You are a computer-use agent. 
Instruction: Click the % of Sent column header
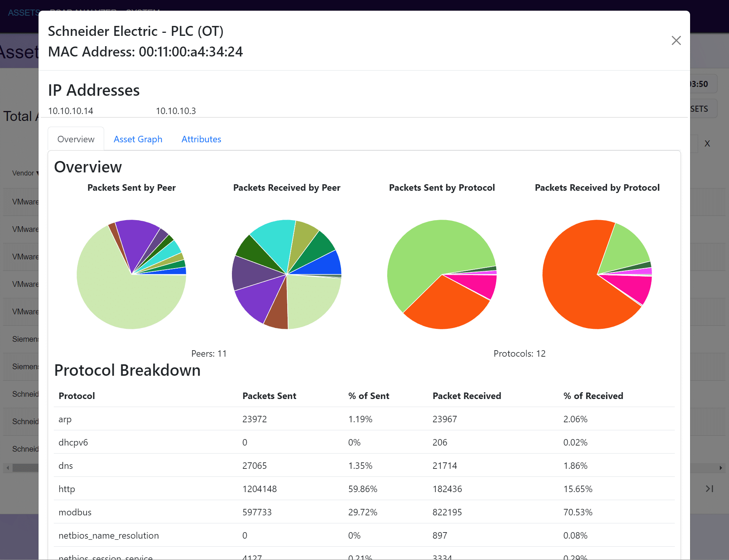point(369,396)
